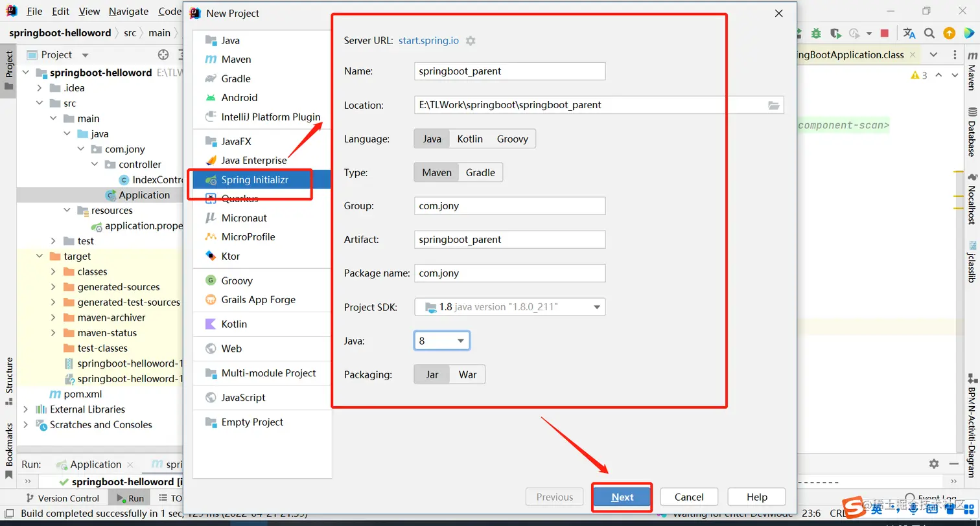Switch to the Version Control tab
The width and height of the screenshot is (980, 526).
(x=62, y=498)
